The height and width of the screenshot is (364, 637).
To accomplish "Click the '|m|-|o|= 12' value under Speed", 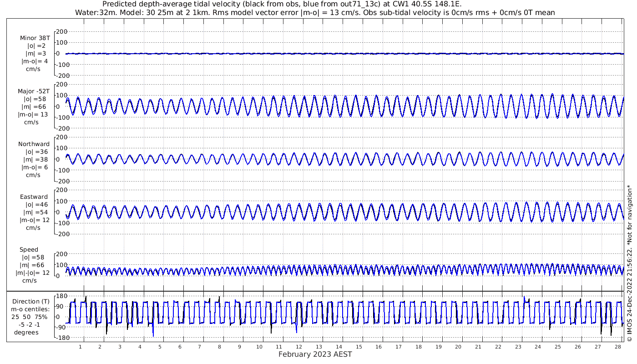I will click(x=33, y=273).
